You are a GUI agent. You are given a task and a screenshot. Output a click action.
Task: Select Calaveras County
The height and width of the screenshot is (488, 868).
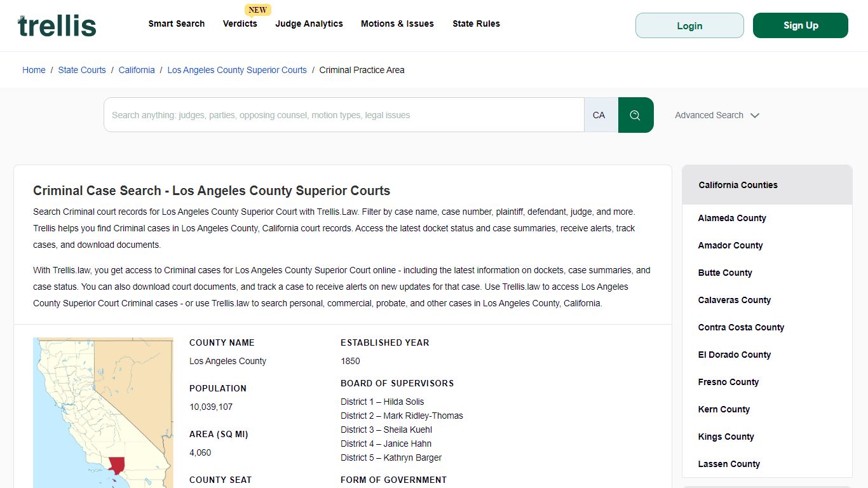pos(735,300)
